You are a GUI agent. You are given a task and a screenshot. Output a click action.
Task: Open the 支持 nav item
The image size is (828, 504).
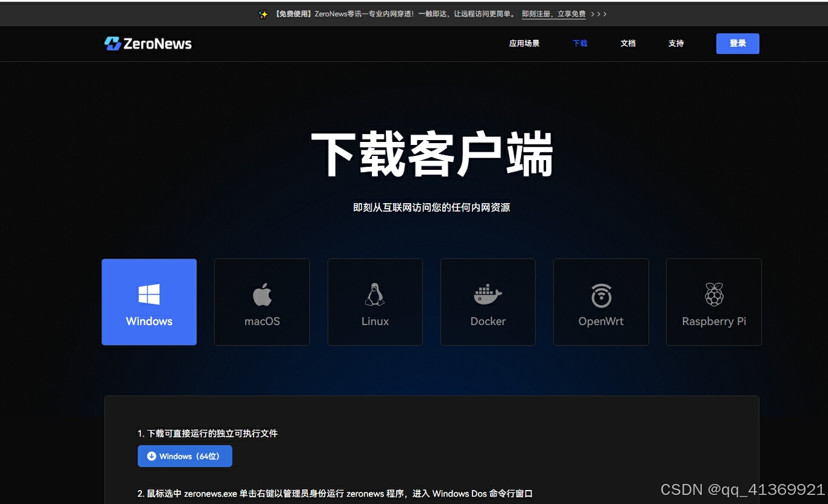tap(676, 44)
